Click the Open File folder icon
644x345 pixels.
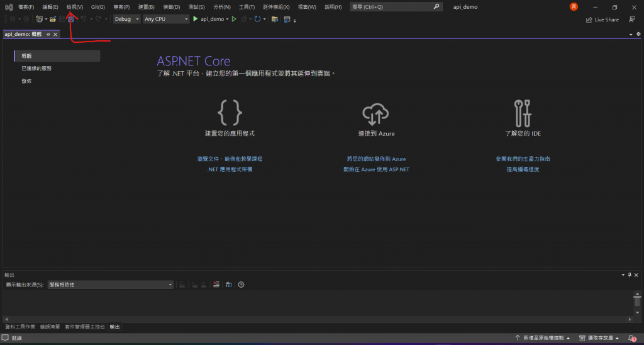coord(53,19)
